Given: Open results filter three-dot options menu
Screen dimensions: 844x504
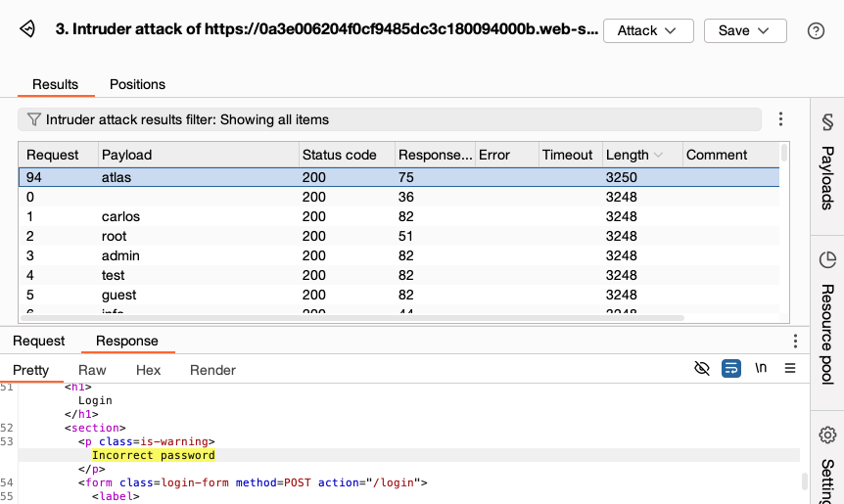Looking at the screenshot, I should pyautogui.click(x=780, y=119).
